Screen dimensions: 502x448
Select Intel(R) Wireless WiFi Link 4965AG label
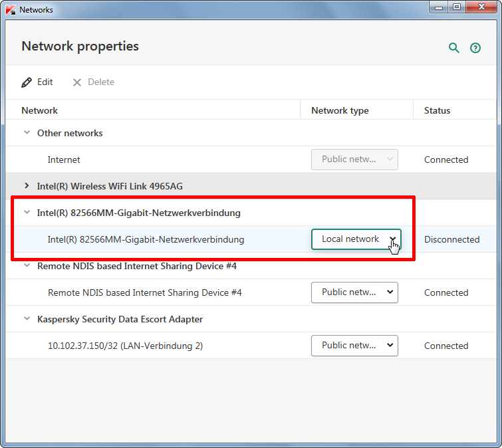click(x=110, y=186)
